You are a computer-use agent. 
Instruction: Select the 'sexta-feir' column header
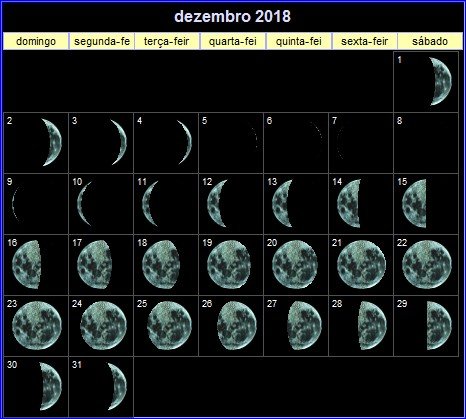[365, 41]
